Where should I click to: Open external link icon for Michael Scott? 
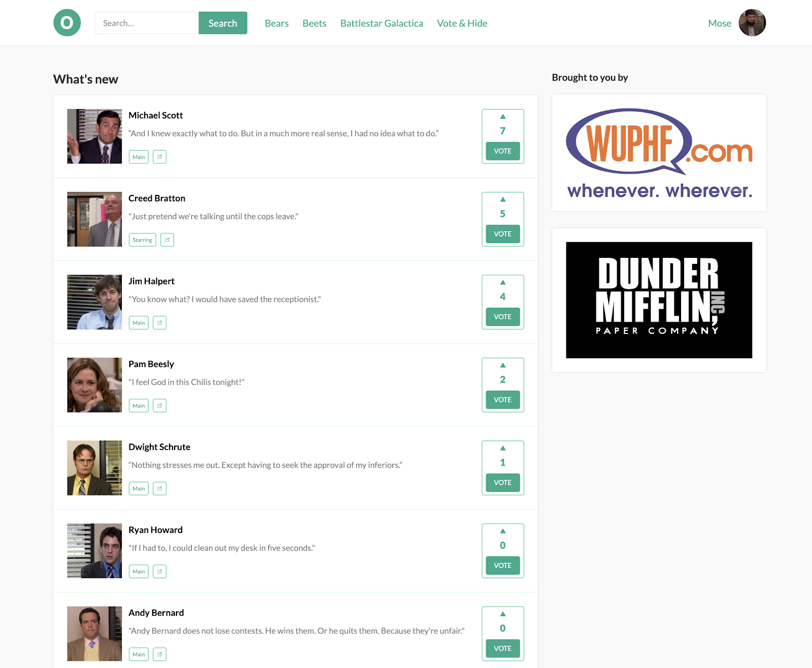(159, 157)
